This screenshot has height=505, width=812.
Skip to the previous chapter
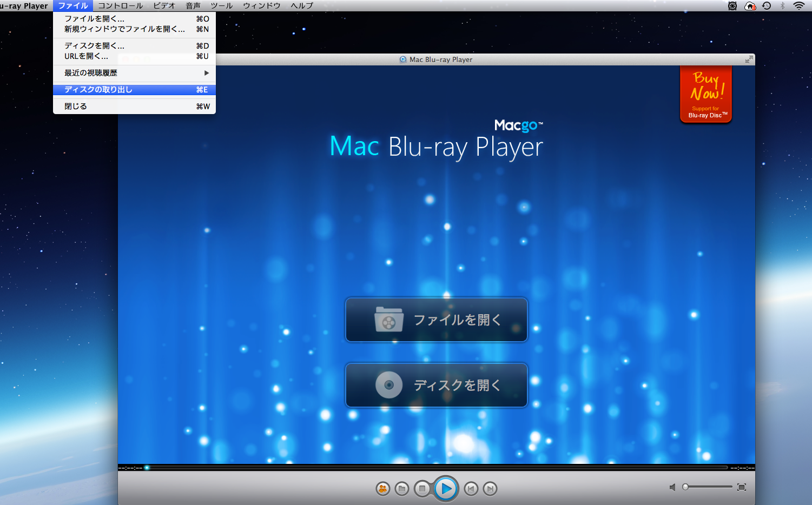pos(471,489)
